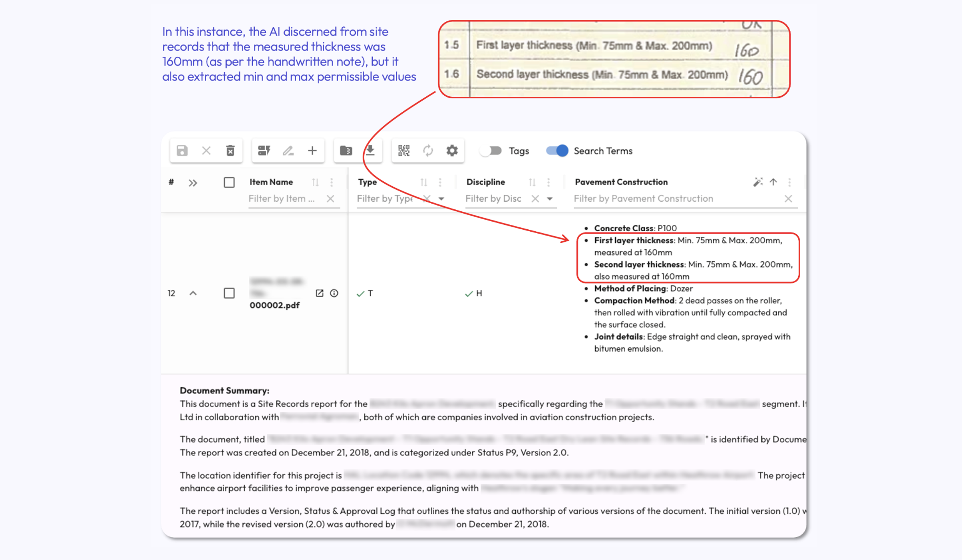Open the Pavement Construction column kebab menu
The height and width of the screenshot is (560, 962).
tap(789, 183)
